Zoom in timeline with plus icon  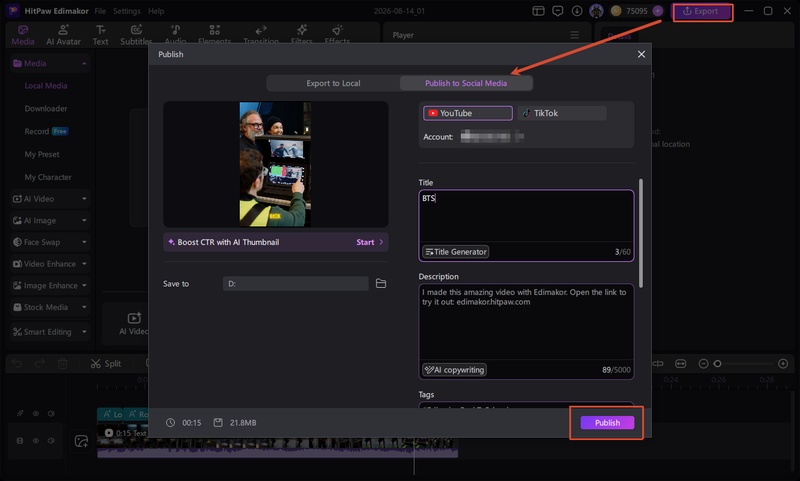(x=783, y=363)
